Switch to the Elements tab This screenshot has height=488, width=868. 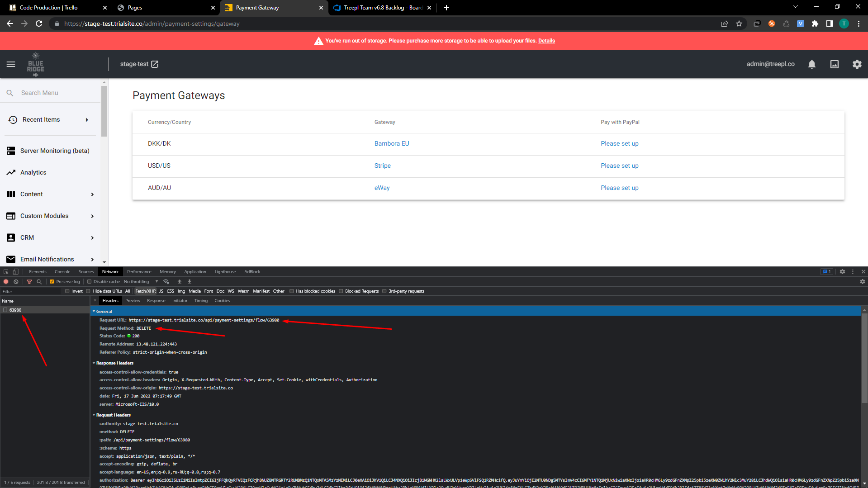point(38,272)
